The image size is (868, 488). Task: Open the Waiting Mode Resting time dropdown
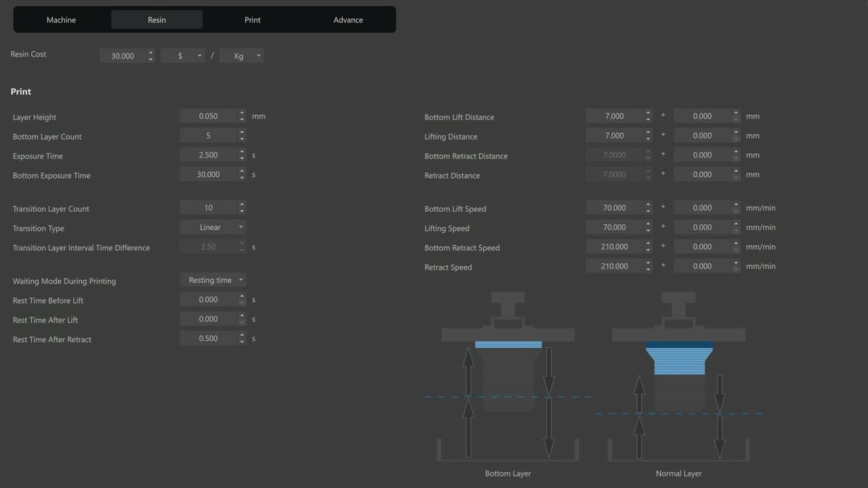(x=213, y=280)
